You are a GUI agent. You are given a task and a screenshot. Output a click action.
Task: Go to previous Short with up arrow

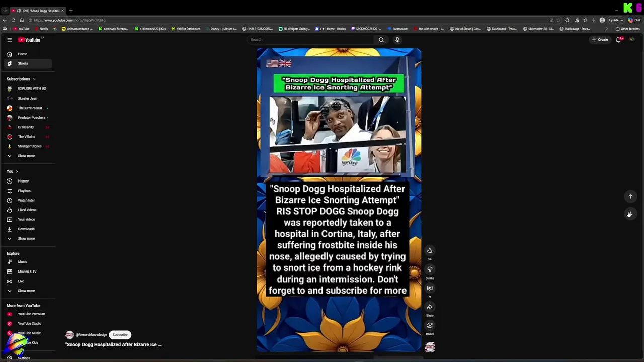[630, 197]
